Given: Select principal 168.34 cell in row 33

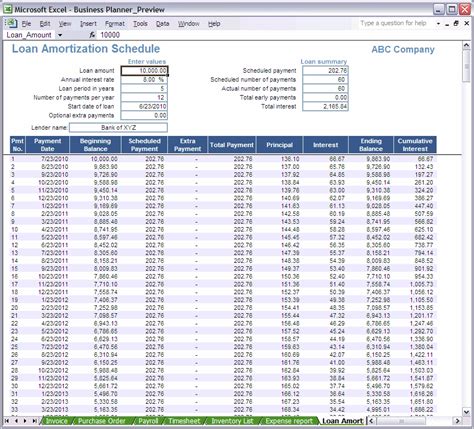Looking at the screenshot, I should (280, 409).
